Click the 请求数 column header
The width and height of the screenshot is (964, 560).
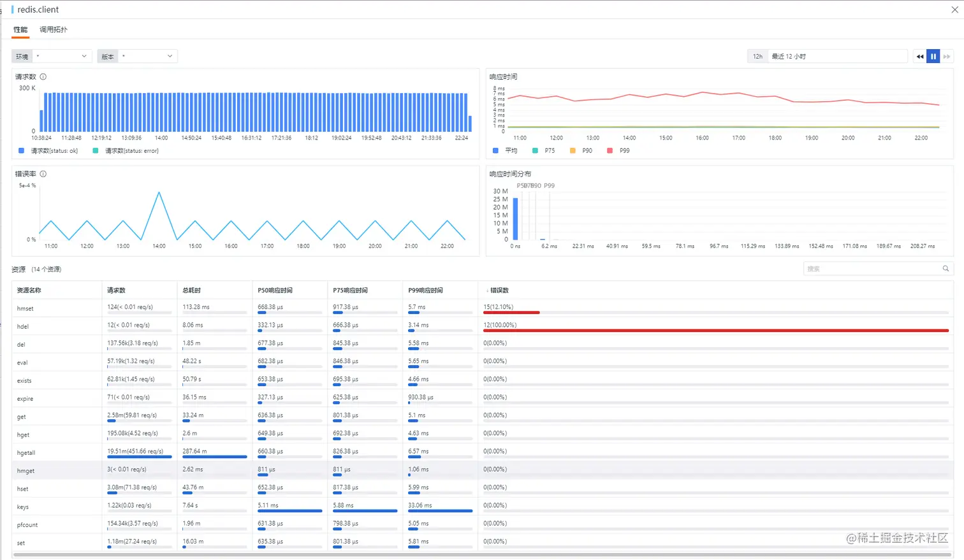click(117, 291)
